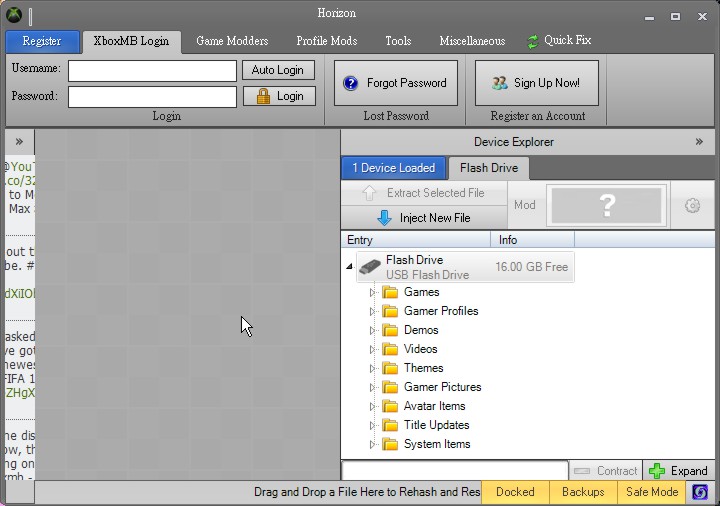Toggle the Backups status option
This screenshot has width=720, height=506.
(x=583, y=492)
